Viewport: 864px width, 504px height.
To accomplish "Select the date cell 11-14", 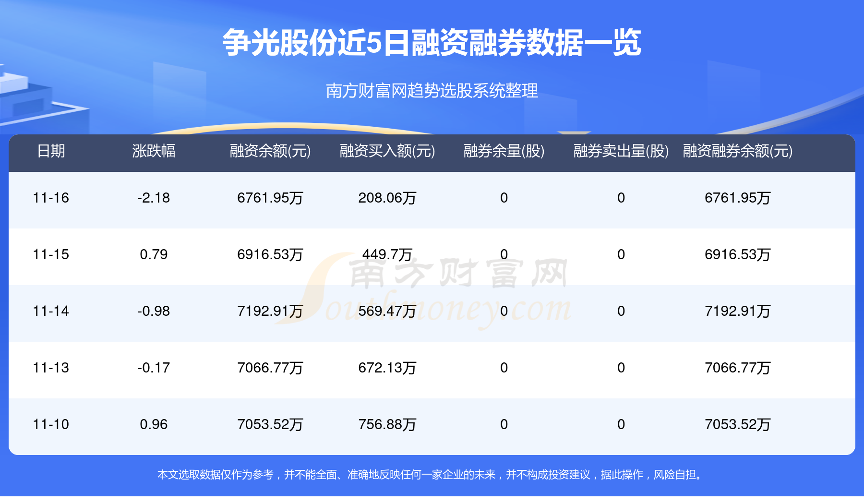I will tap(51, 311).
